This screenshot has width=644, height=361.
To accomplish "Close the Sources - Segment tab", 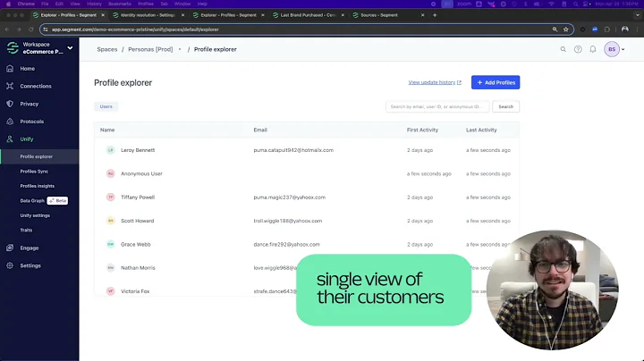I will pos(422,15).
